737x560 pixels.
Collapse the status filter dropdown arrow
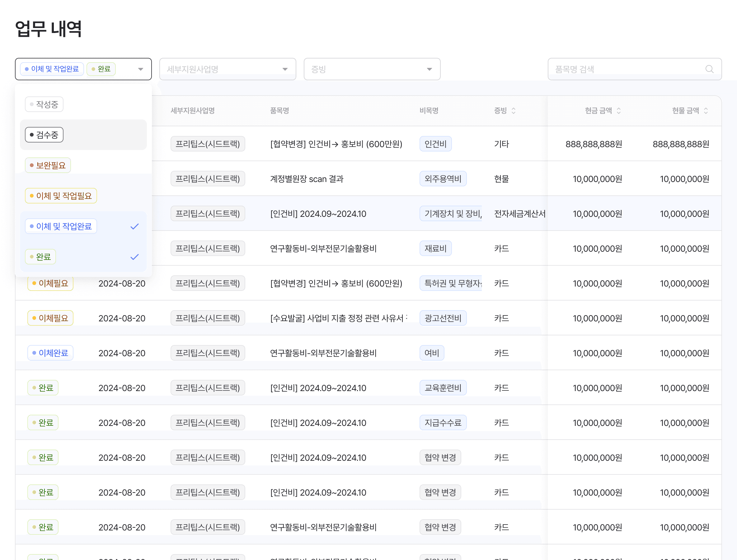click(141, 69)
